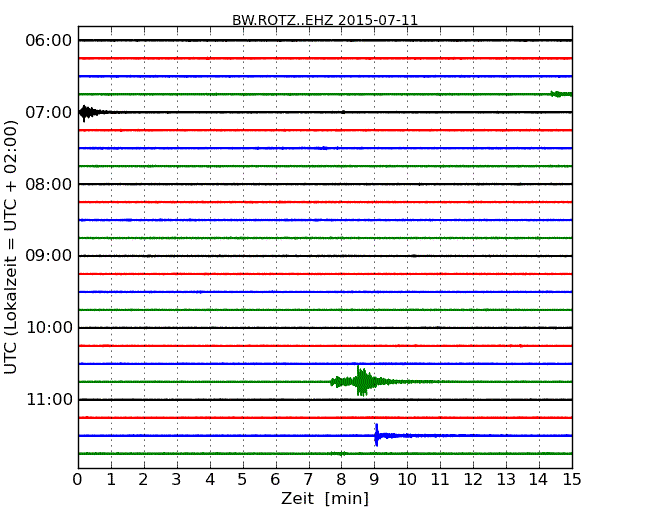Click the x-axis tick label 12

pos(473,480)
